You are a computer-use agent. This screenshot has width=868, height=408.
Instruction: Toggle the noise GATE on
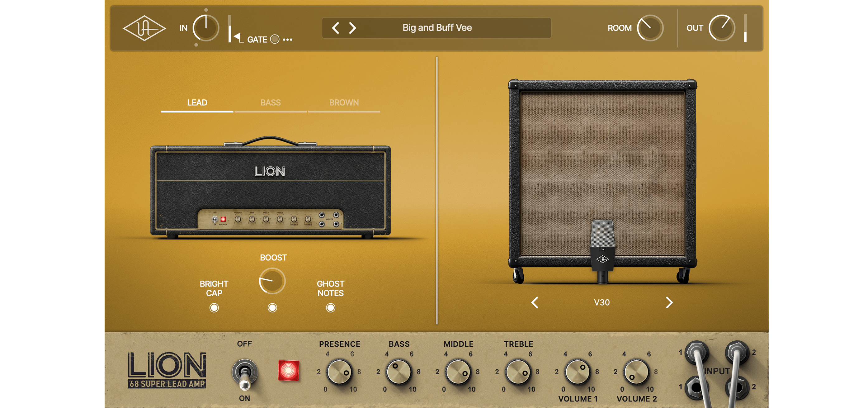[x=275, y=40]
